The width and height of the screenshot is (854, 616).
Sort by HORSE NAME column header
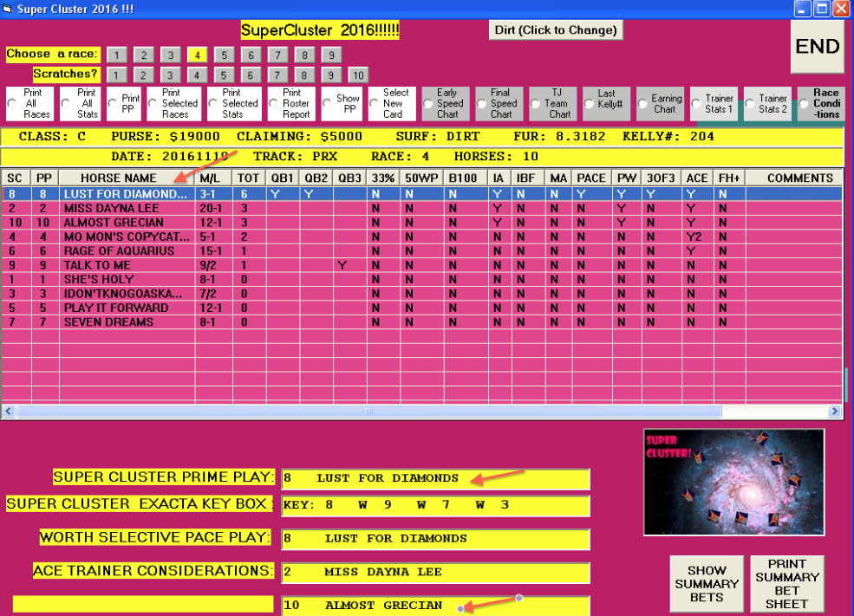click(127, 178)
